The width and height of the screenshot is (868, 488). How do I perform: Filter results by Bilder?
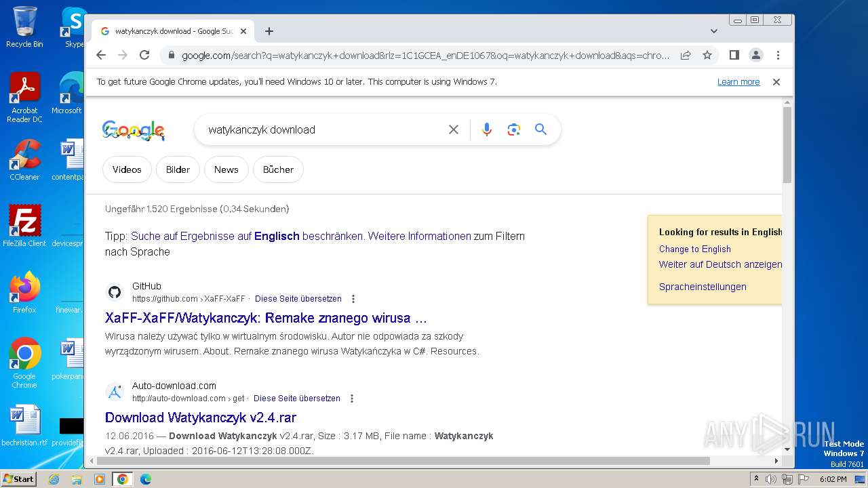(178, 169)
